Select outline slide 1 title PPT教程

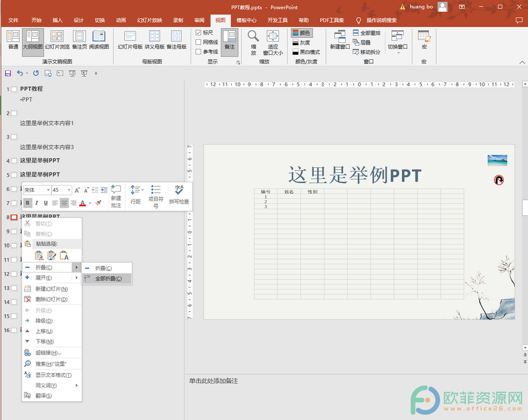coord(31,89)
